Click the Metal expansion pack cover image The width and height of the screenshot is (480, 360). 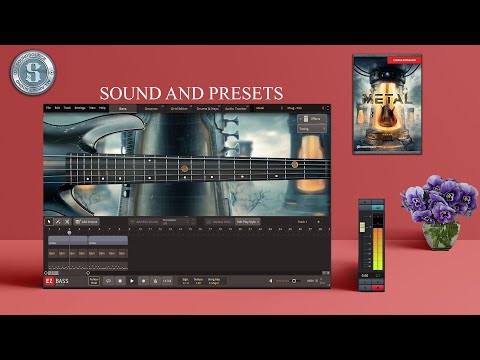(387, 104)
